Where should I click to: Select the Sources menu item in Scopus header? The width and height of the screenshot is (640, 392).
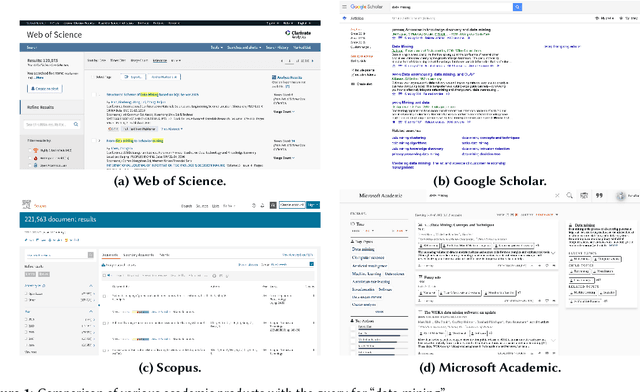pyautogui.click(x=202, y=206)
